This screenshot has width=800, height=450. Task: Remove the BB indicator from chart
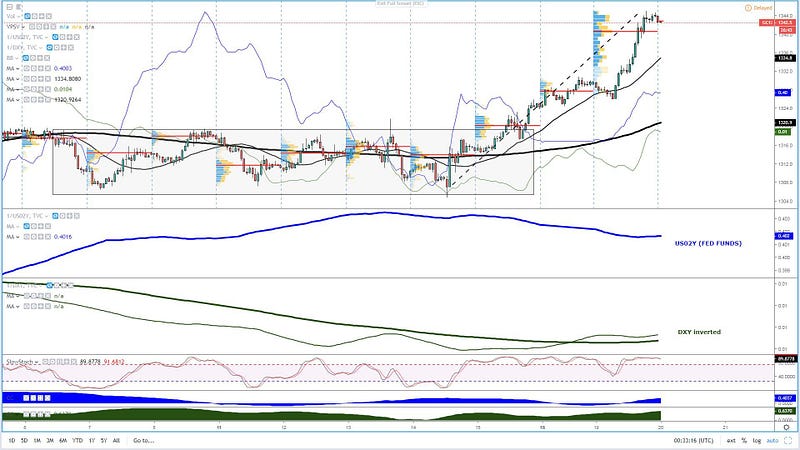[47, 58]
